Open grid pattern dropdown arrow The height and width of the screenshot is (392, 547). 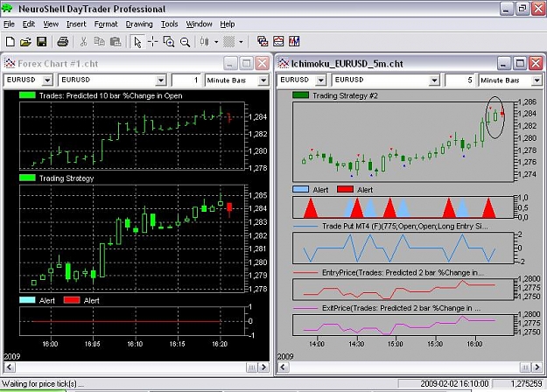pyautogui.click(x=241, y=42)
